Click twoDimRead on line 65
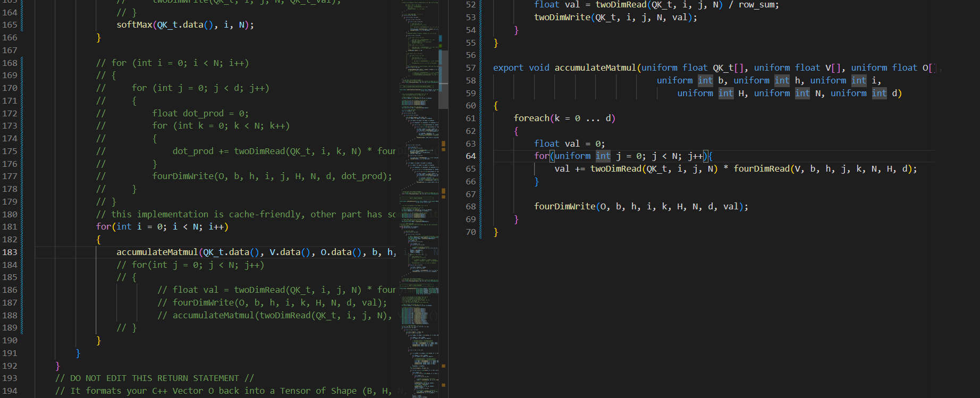This screenshot has width=980, height=398. coord(616,169)
